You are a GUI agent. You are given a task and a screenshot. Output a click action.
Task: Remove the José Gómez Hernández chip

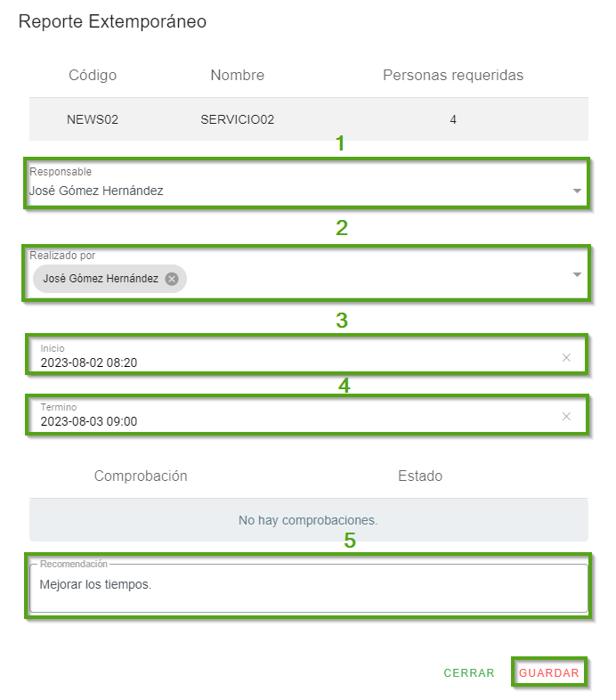tap(172, 279)
